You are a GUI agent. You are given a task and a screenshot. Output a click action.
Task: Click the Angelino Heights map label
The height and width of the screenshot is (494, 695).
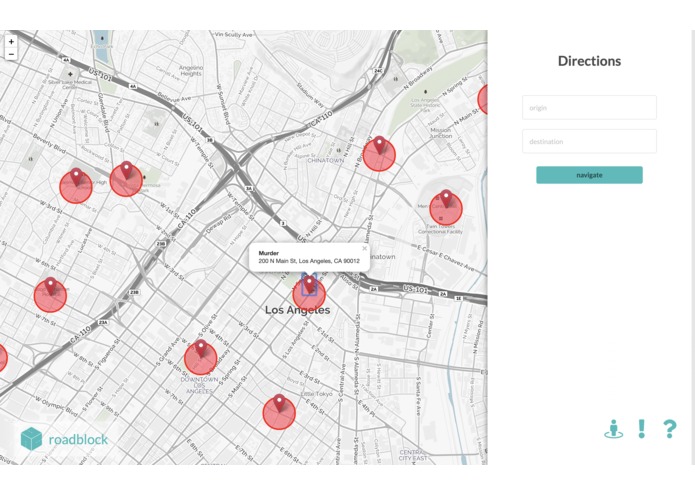pos(191,71)
